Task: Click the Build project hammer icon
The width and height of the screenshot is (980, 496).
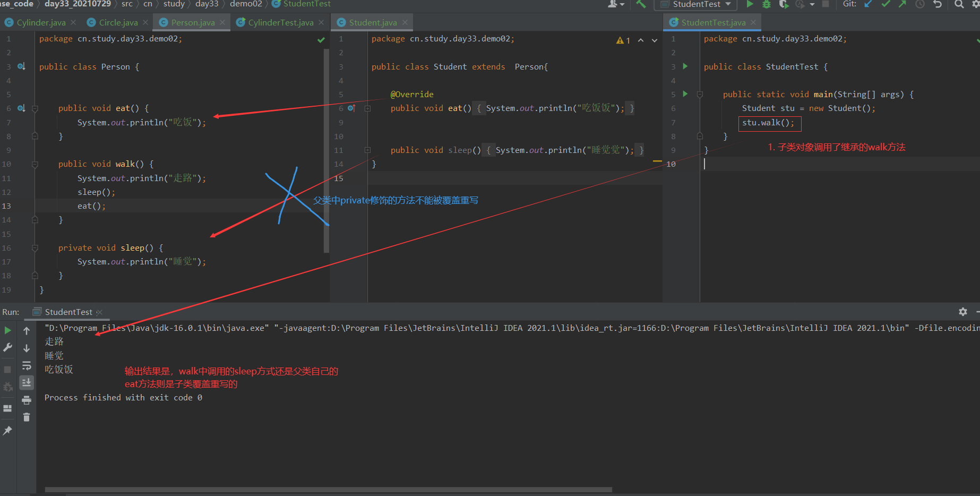Action: tap(641, 4)
